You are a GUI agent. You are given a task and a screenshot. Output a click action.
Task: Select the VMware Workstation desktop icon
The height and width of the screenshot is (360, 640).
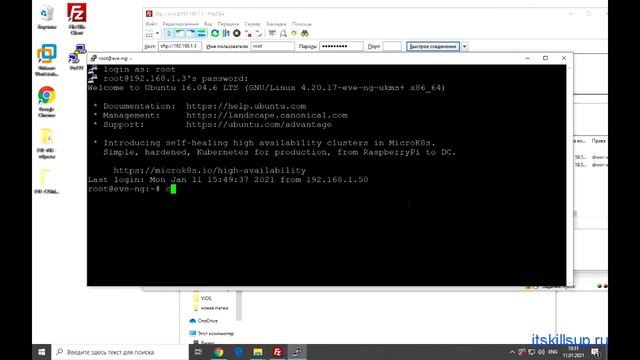point(47,60)
